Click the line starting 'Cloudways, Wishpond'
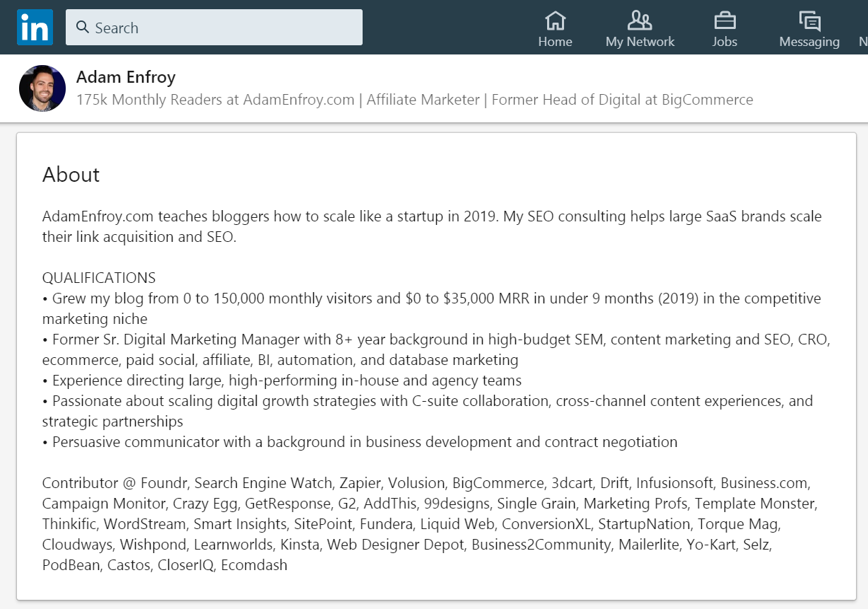The height and width of the screenshot is (609, 868). tap(407, 545)
